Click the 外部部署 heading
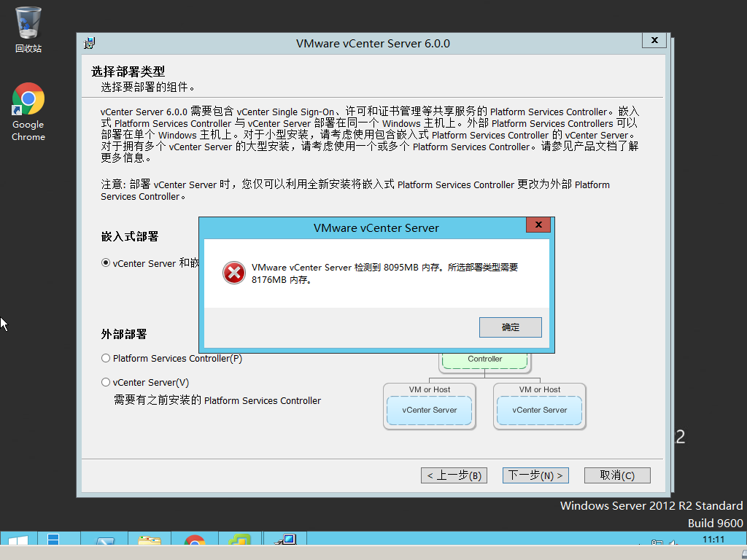Viewport: 747px width, 560px height. tap(124, 334)
